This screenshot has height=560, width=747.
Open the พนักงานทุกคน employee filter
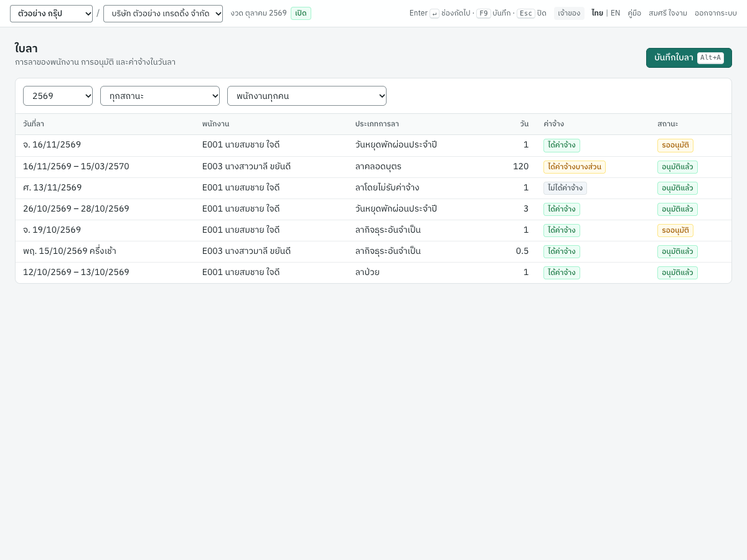click(307, 96)
